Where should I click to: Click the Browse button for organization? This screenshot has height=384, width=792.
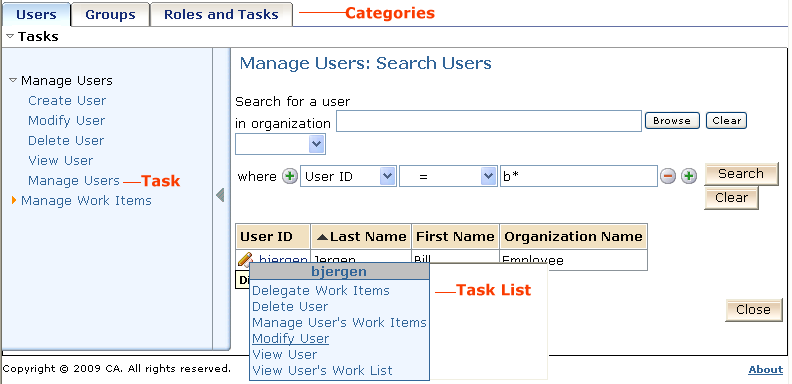click(672, 121)
